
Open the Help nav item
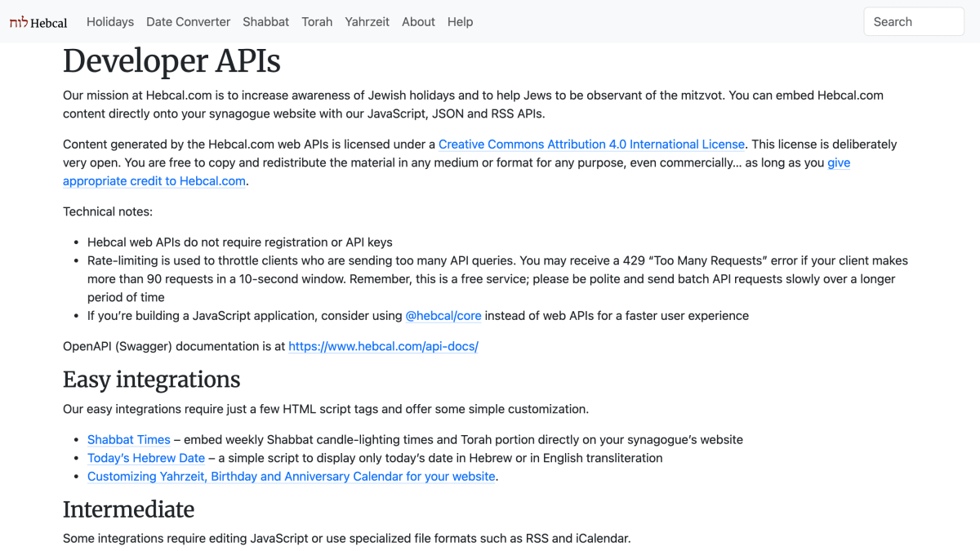461,22
